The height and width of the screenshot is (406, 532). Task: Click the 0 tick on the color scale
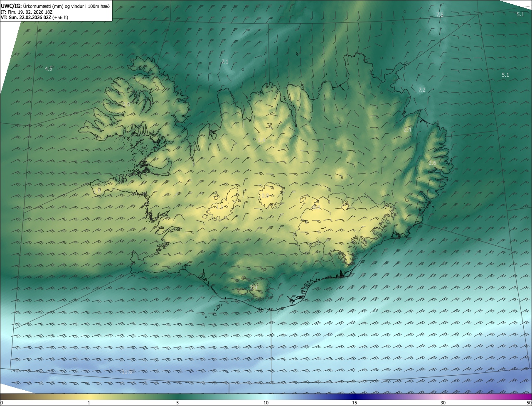(x=2, y=403)
